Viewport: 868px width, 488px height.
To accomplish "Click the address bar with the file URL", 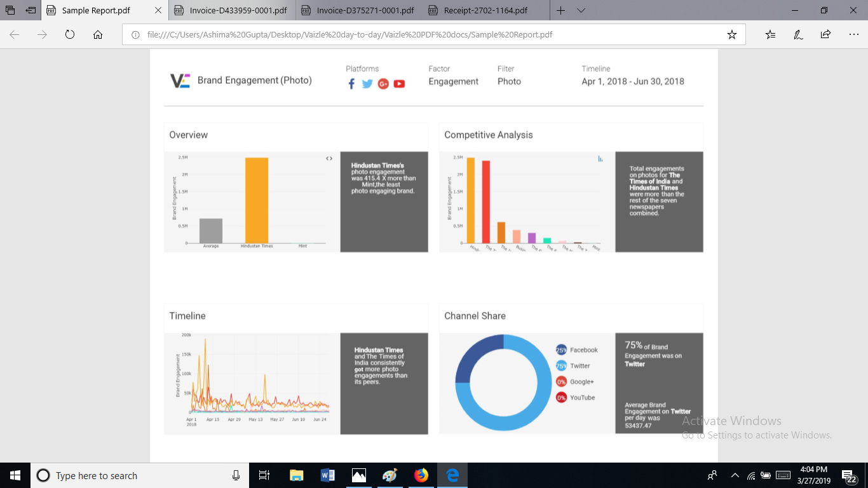I will pyautogui.click(x=434, y=34).
